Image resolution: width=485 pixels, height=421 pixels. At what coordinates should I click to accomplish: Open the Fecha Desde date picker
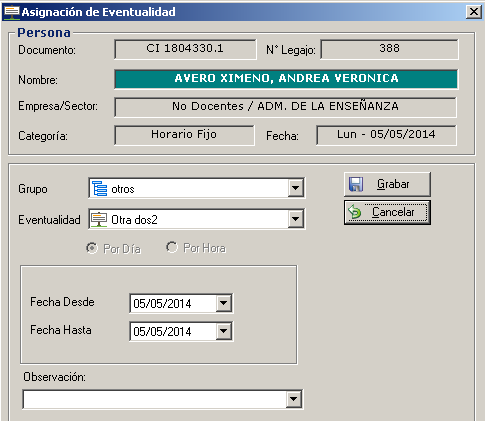click(x=223, y=303)
